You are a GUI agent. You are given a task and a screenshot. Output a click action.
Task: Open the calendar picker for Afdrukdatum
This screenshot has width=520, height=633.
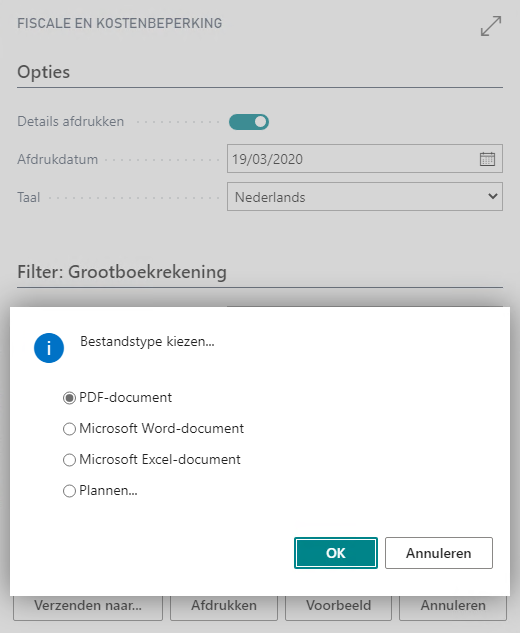(x=487, y=159)
